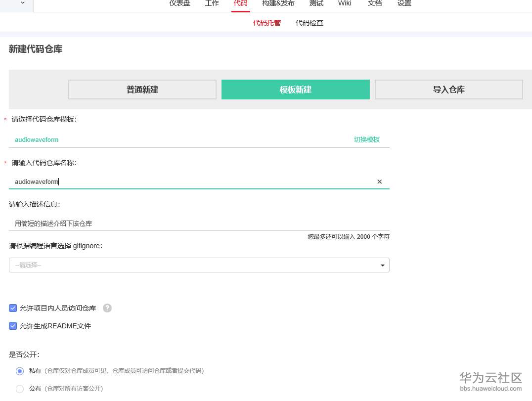Click the 切换模板 link to change template
Viewport: 532px width, 401px height.
(x=367, y=139)
